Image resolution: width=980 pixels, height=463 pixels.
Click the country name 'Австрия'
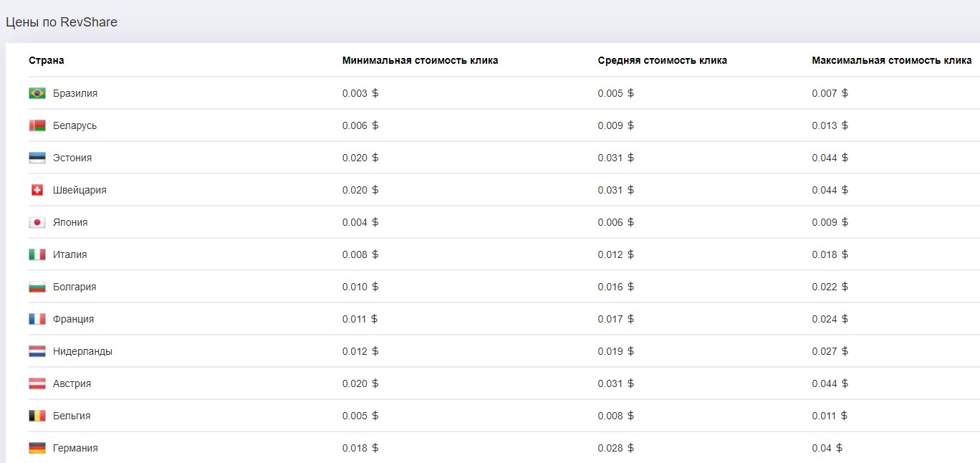point(72,383)
